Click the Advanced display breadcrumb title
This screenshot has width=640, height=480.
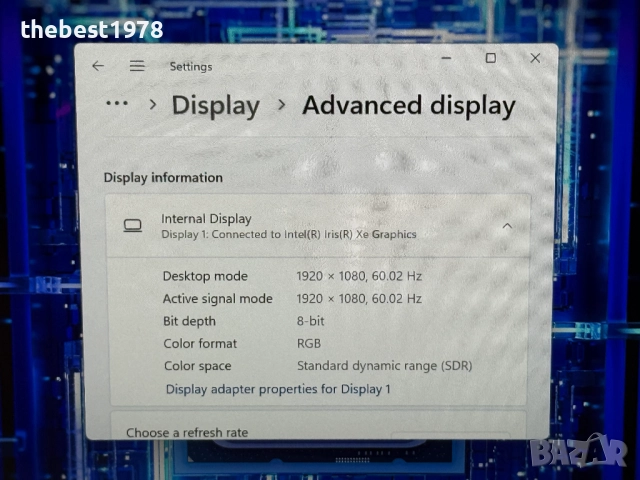pyautogui.click(x=409, y=106)
